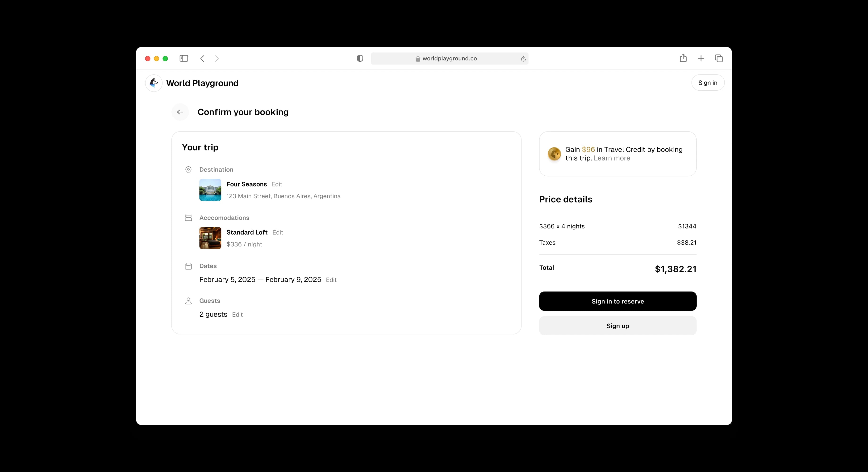Edit the 2 guests count

tap(237, 315)
